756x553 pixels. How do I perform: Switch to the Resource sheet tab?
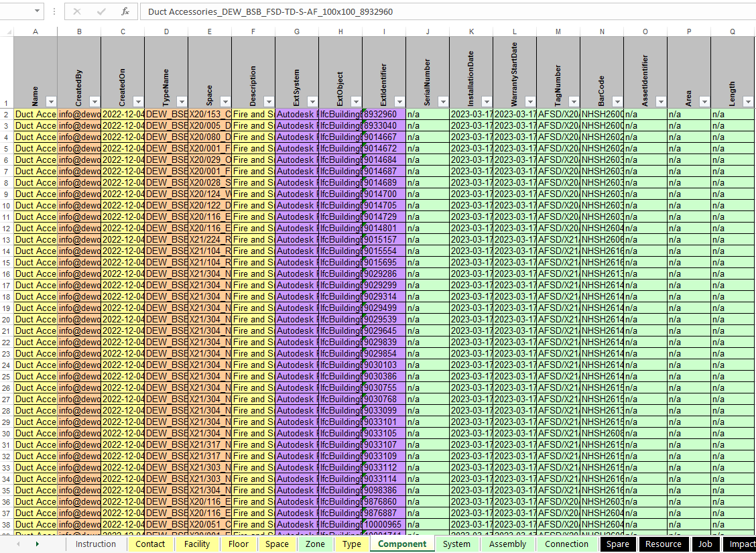coord(664,544)
